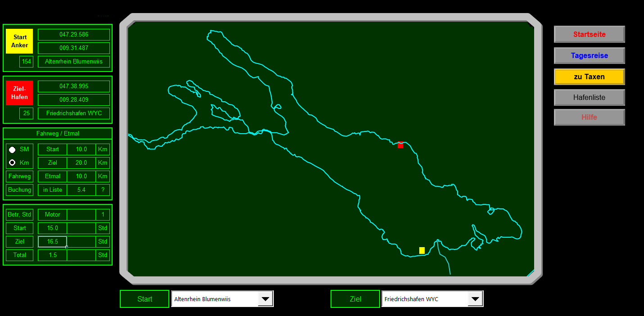This screenshot has height=316, width=644.
Task: Click harbor number 25
Action: [27, 113]
